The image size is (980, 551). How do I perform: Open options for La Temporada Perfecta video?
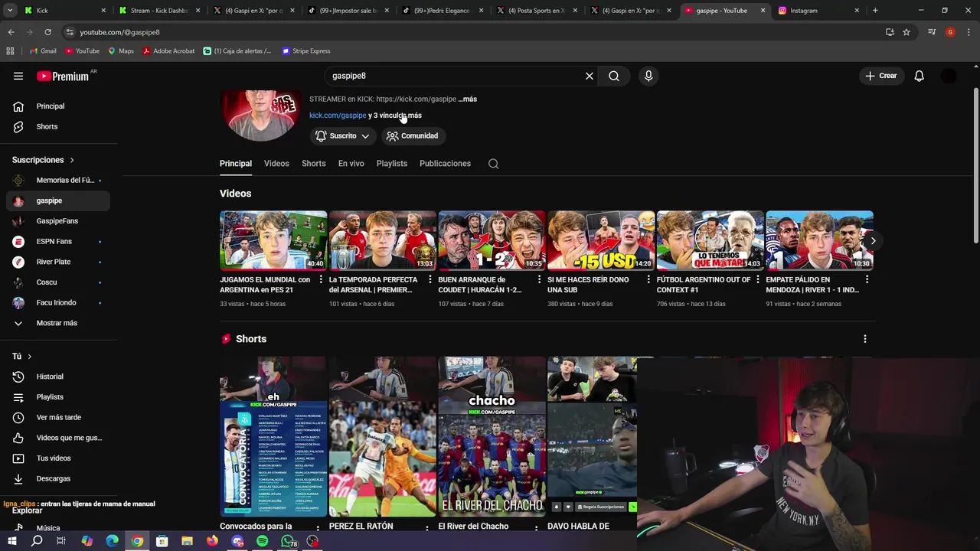430,281
